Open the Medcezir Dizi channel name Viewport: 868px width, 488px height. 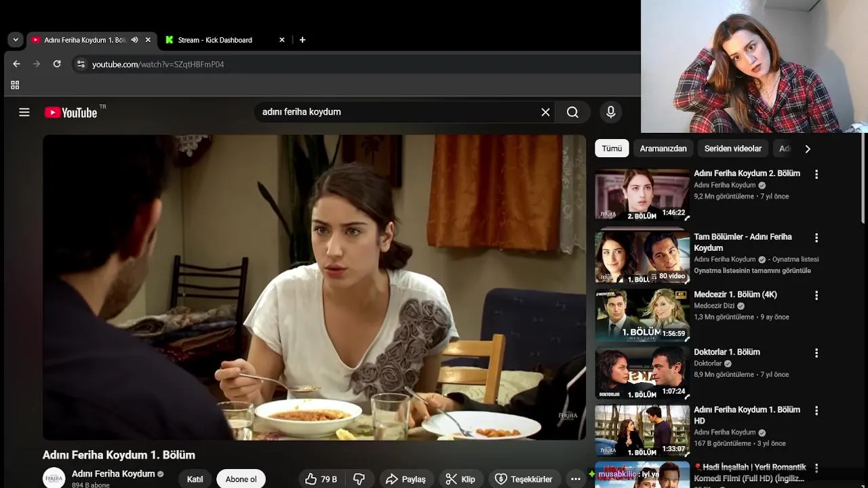click(714, 306)
